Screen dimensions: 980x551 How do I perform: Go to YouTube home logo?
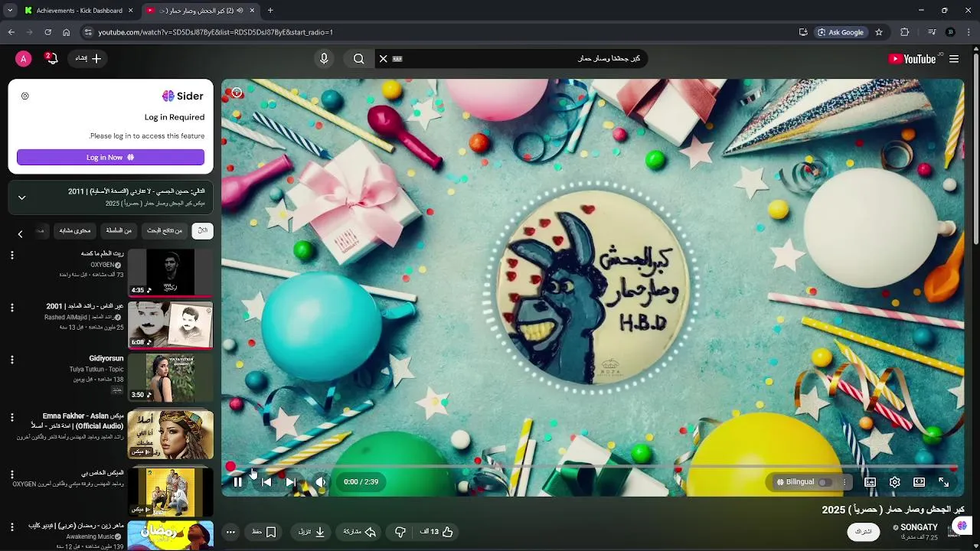coord(913,59)
